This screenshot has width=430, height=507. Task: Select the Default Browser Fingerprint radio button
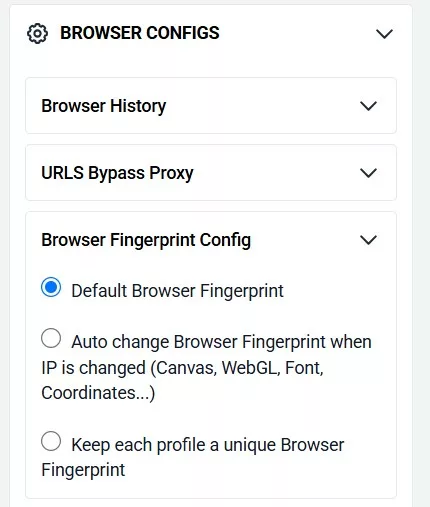[x=51, y=287]
